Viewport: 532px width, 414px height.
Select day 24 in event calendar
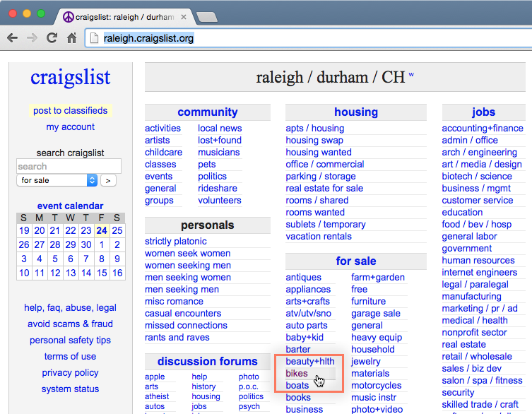click(102, 230)
